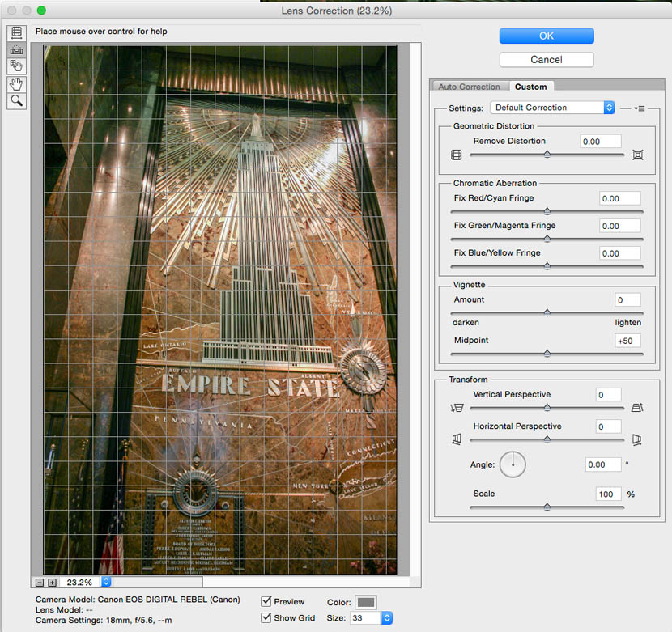The width and height of the screenshot is (672, 632).
Task: Click the 'Lens Model: --' text
Action: click(64, 609)
